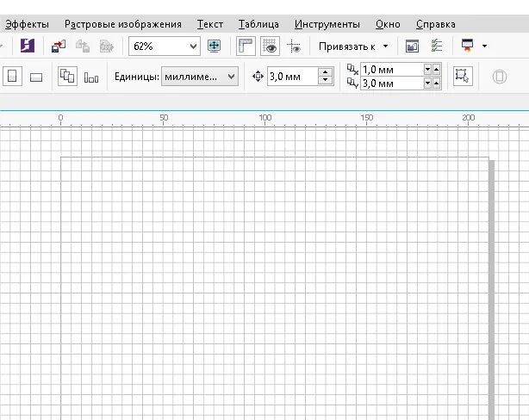This screenshot has height=420, width=529.
Task: Open the Инструменты menu
Action: [x=327, y=24]
